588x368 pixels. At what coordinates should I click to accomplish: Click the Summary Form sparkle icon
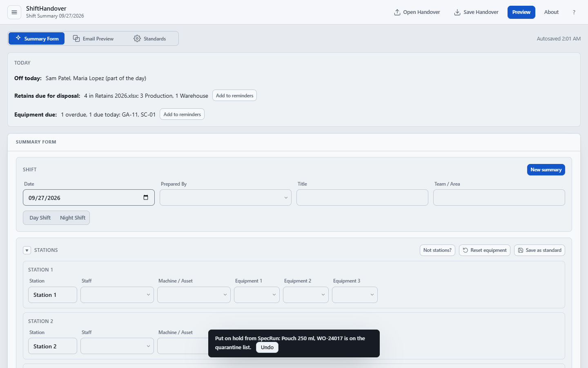pos(18,38)
